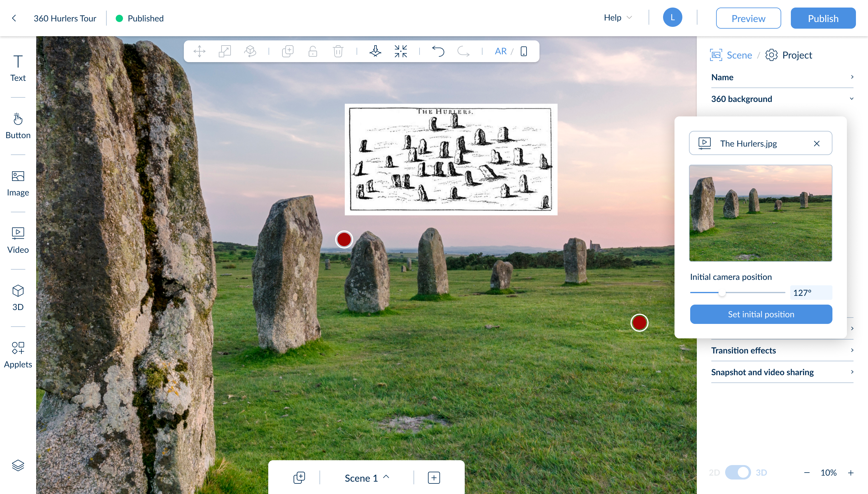Zoom in with the plus button
This screenshot has width=868, height=494.
851,473
